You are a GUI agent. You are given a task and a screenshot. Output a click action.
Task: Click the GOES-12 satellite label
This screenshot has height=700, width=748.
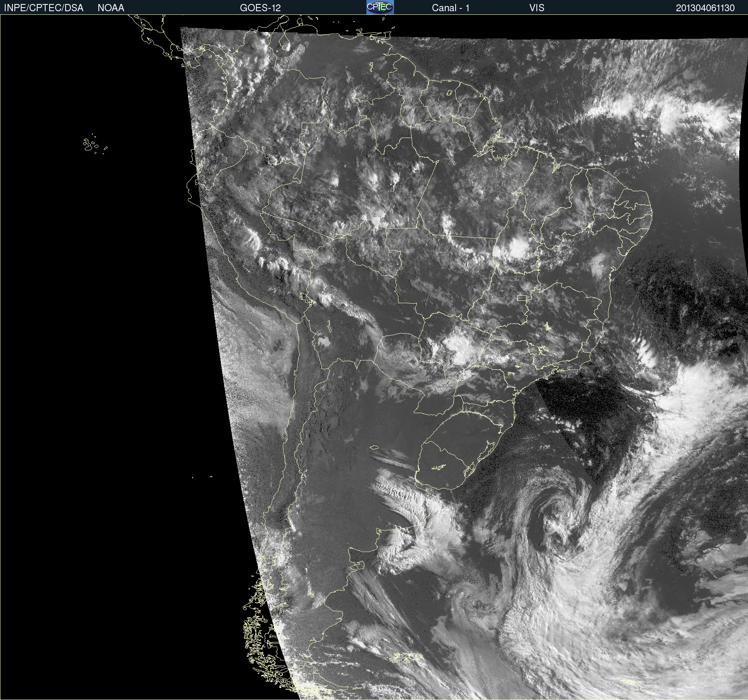point(260,8)
